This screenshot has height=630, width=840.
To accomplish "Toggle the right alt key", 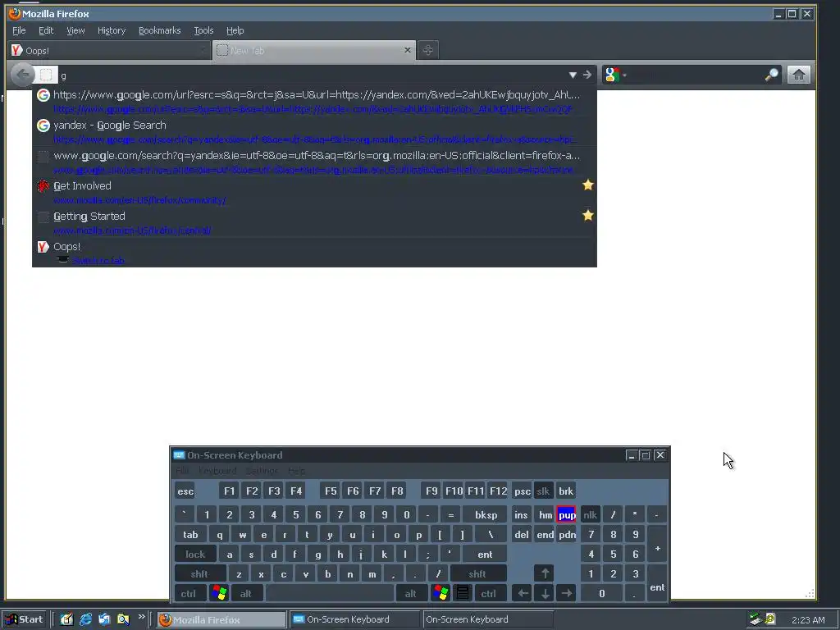I will tap(410, 594).
